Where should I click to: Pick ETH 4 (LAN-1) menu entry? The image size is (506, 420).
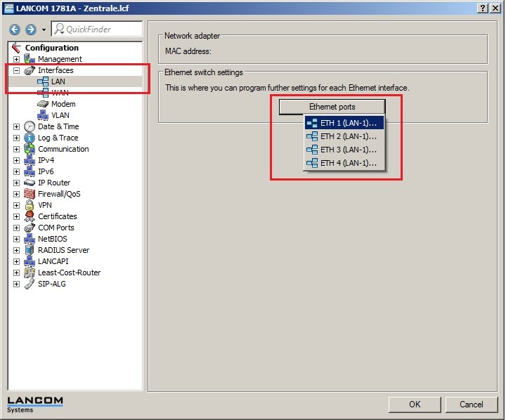[x=344, y=163]
